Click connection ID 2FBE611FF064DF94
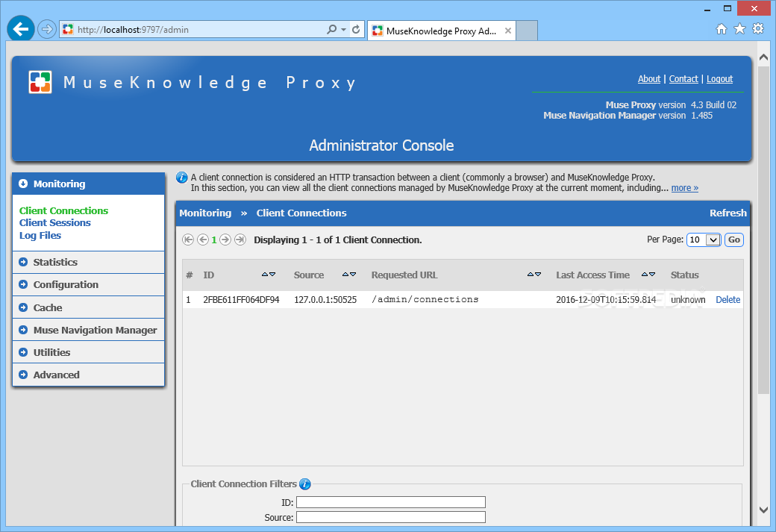Screen dimensions: 776x532 (x=241, y=300)
